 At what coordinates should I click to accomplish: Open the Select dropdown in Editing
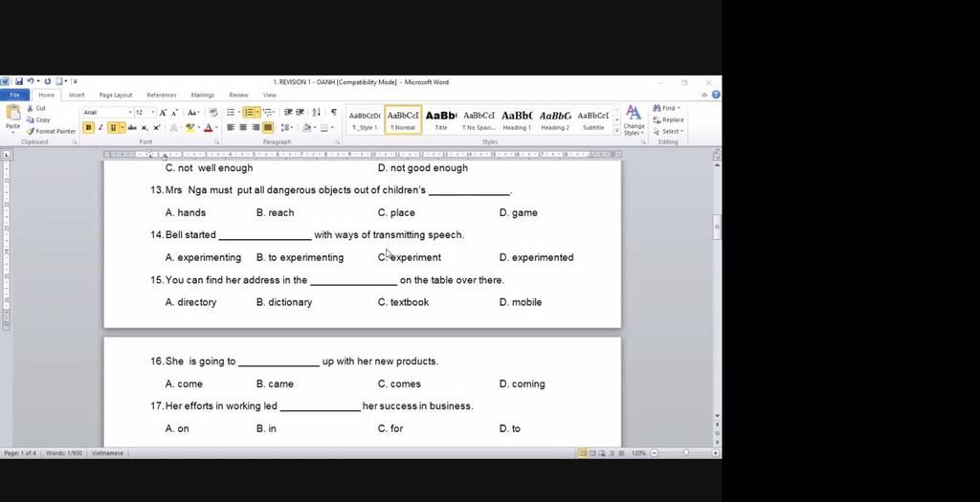[668, 131]
